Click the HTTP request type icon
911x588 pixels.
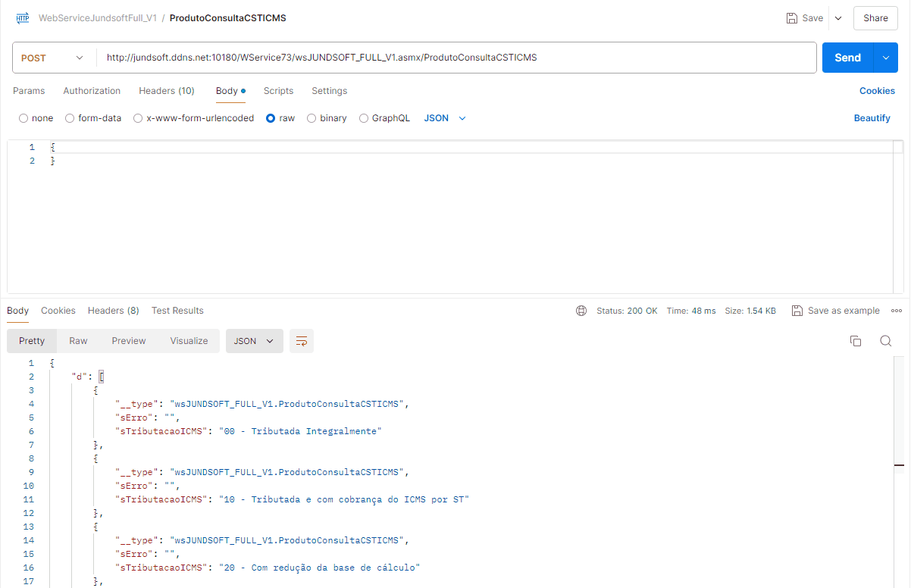coord(23,18)
